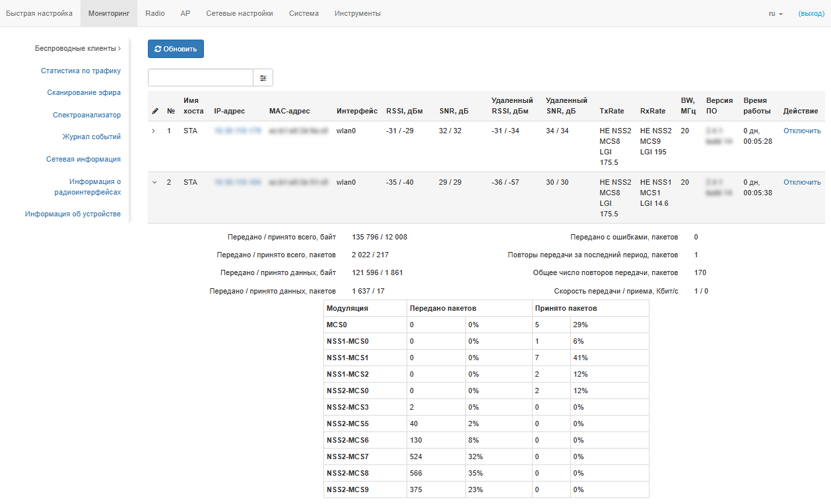Click the filter settings icon beside search

(x=263, y=78)
